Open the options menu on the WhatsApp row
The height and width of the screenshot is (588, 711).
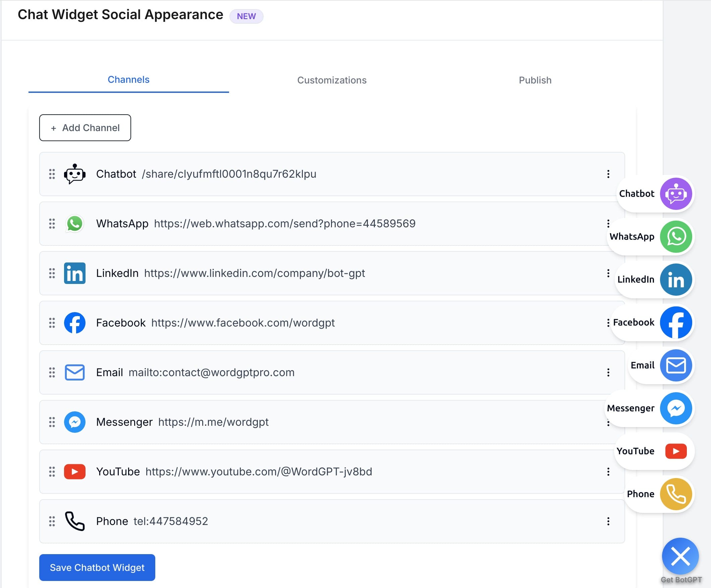(608, 224)
